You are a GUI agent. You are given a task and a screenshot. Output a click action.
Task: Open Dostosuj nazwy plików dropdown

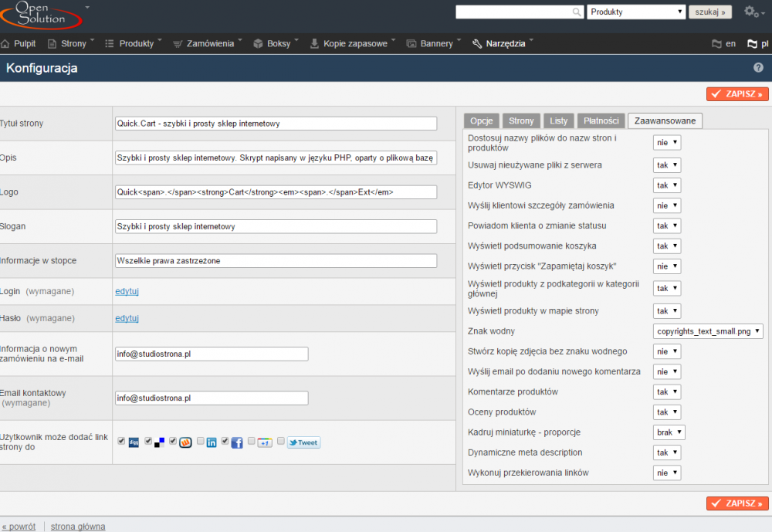point(667,142)
